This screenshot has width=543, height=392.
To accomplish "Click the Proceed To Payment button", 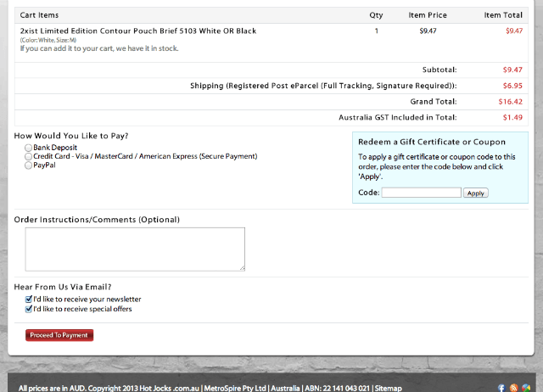I will pos(59,335).
